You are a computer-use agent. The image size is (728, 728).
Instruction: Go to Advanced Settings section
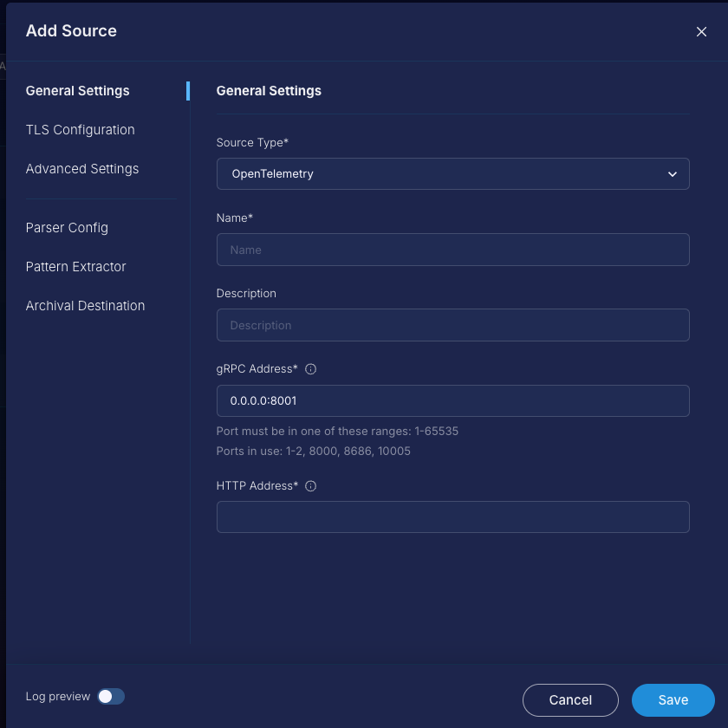82,169
